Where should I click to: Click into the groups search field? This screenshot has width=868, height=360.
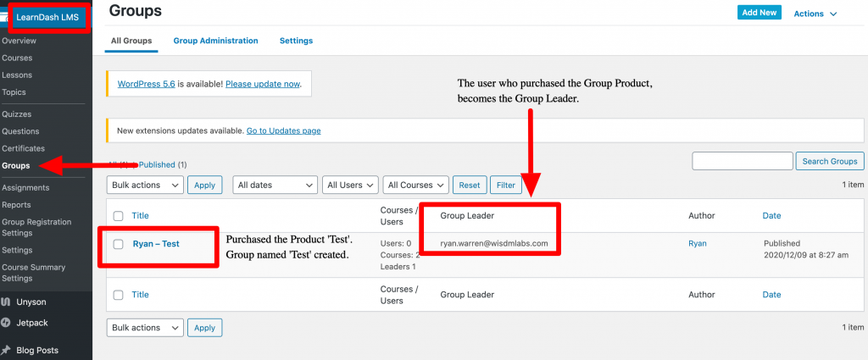tap(742, 161)
